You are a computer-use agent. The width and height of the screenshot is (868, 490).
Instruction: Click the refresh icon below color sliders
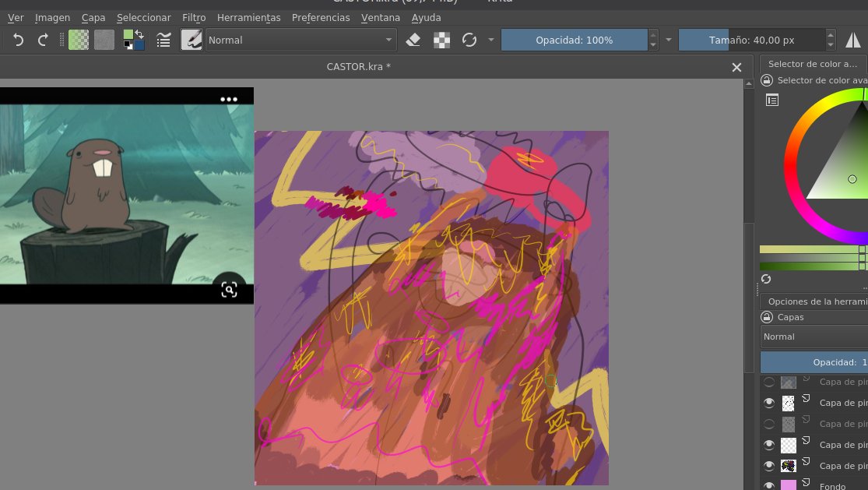point(766,279)
